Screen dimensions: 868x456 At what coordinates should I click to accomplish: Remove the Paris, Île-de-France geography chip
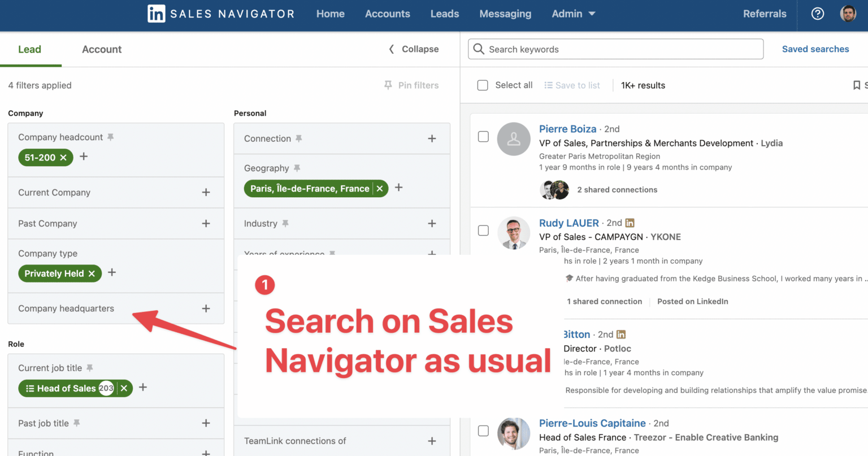tap(379, 188)
